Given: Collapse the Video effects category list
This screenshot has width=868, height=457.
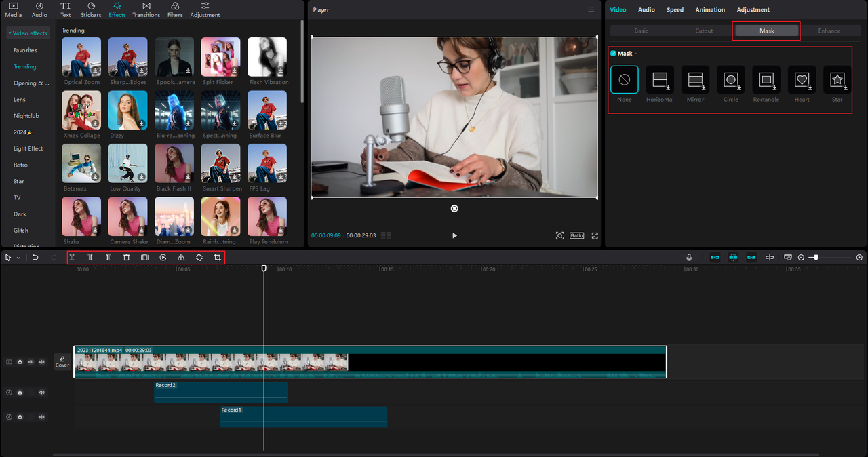Looking at the screenshot, I should point(28,33).
